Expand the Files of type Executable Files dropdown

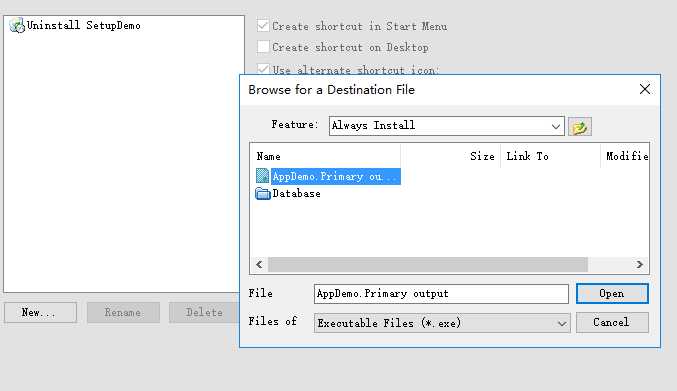[x=442, y=323]
